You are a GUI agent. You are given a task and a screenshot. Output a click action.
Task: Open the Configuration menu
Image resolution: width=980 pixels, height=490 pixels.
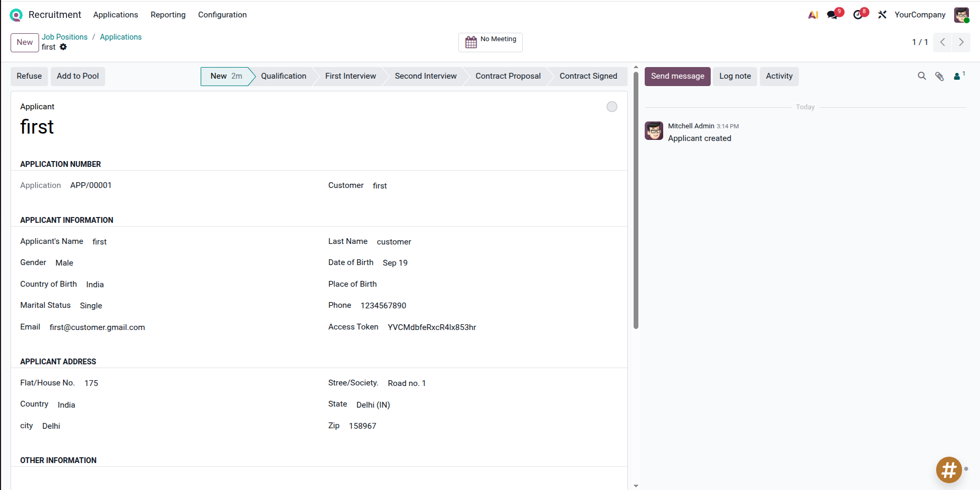[222, 15]
